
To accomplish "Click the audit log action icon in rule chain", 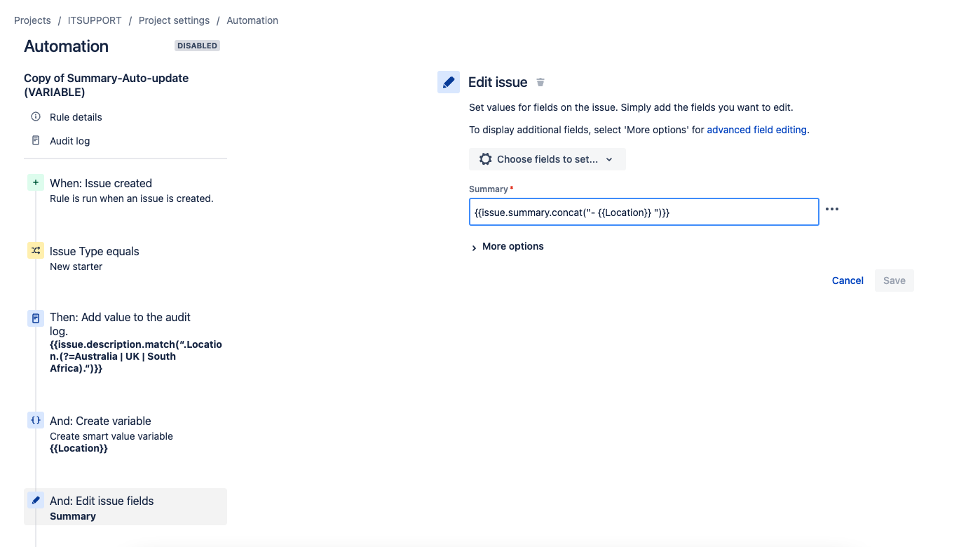I will 36,318.
